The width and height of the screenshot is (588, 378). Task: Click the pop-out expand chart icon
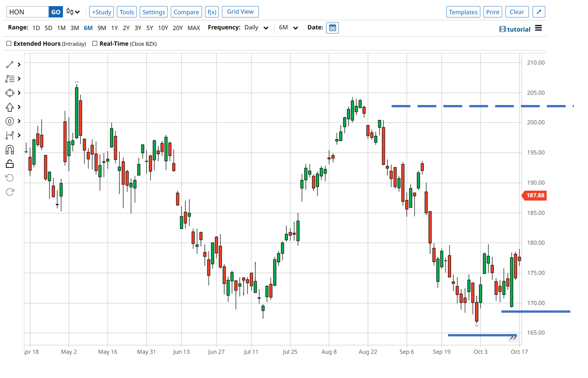539,12
